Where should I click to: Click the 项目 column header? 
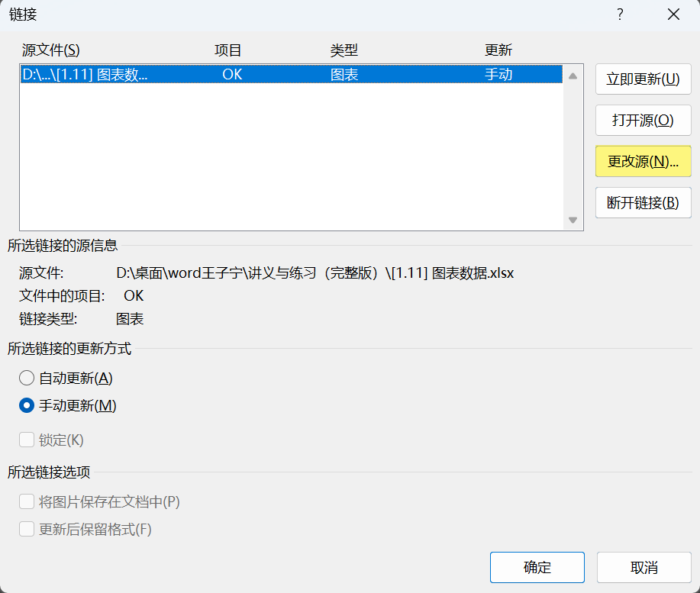point(227,50)
